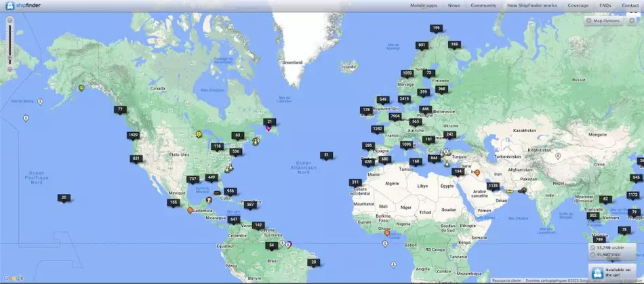Screen dimensions: 644x284
Task: Open the 1096 cluster near Italy
Action: tap(407, 144)
